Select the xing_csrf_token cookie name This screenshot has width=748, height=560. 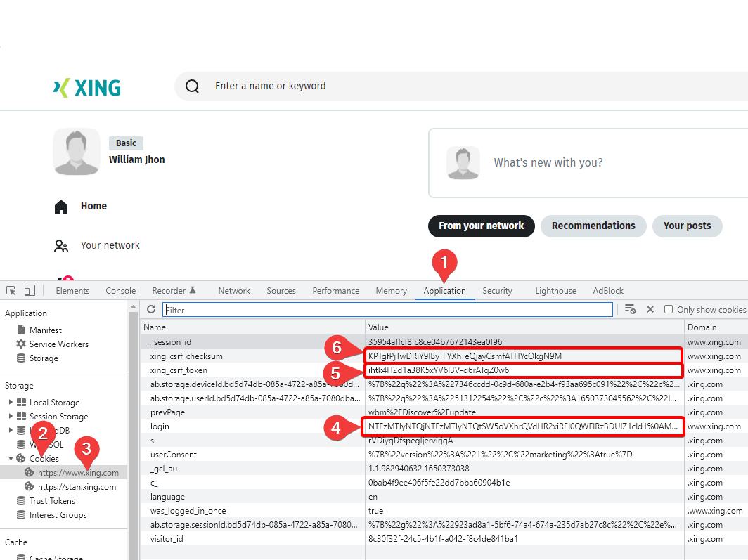tap(179, 370)
